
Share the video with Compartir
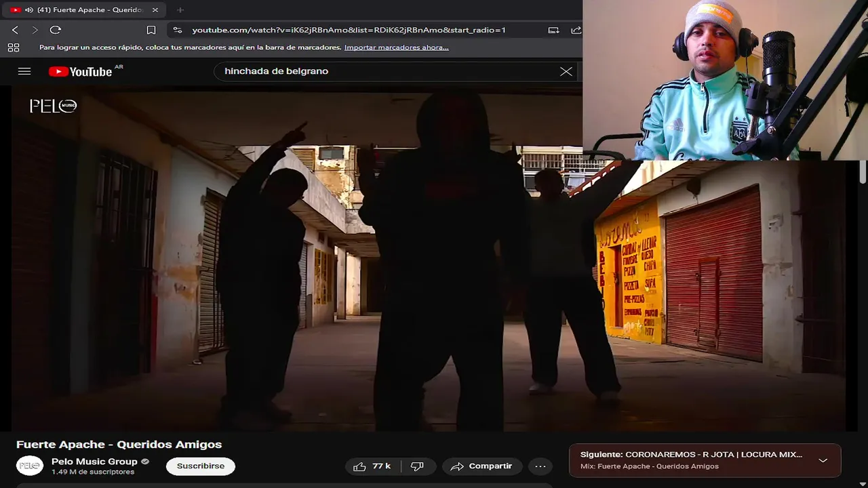tap(482, 466)
